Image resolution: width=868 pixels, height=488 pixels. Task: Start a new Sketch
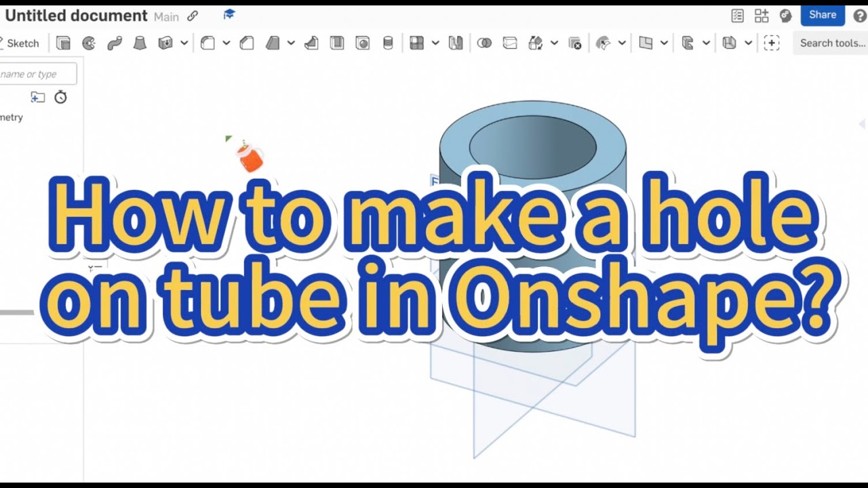point(21,43)
